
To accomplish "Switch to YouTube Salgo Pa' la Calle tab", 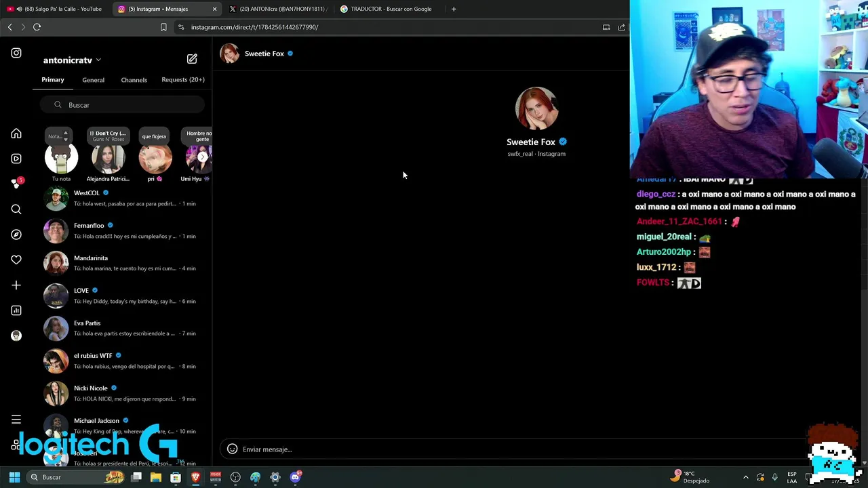I will (x=54, y=9).
